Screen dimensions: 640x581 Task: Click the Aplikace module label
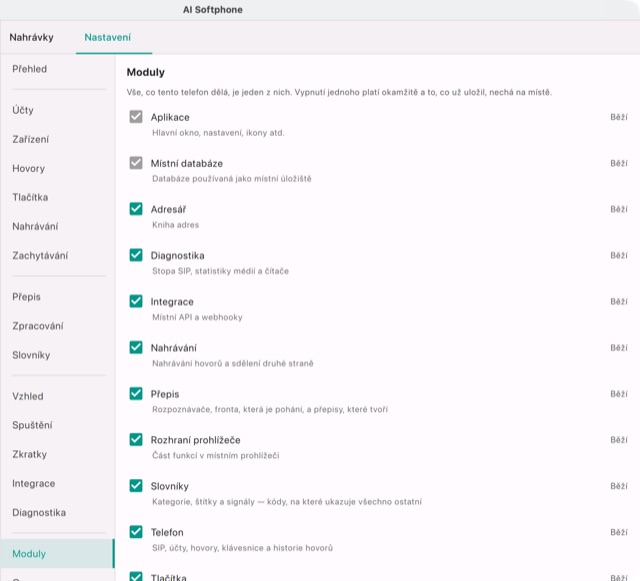pyautogui.click(x=170, y=117)
